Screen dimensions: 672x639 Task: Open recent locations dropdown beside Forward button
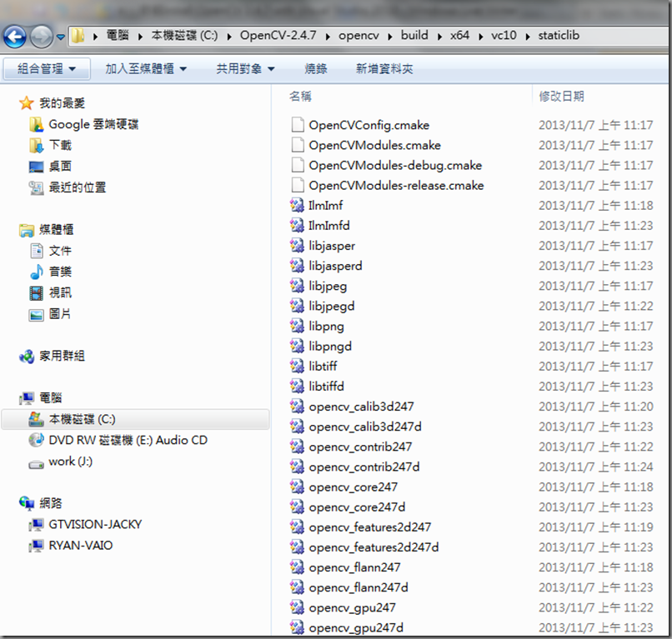pos(61,37)
